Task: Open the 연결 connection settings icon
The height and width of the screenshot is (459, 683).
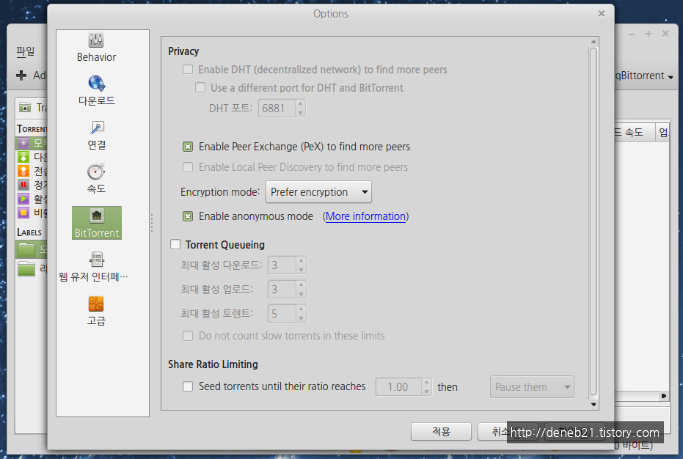Action: [96, 129]
